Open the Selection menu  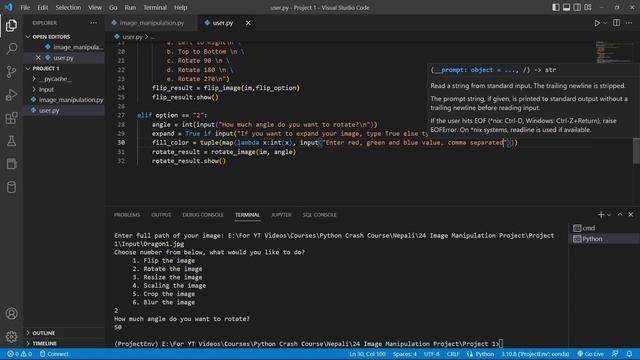point(68,7)
